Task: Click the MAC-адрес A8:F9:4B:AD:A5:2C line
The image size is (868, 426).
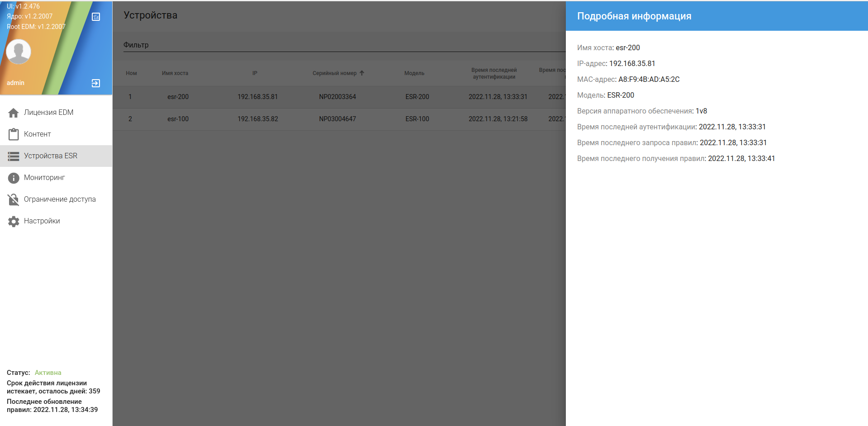Action: pyautogui.click(x=628, y=80)
